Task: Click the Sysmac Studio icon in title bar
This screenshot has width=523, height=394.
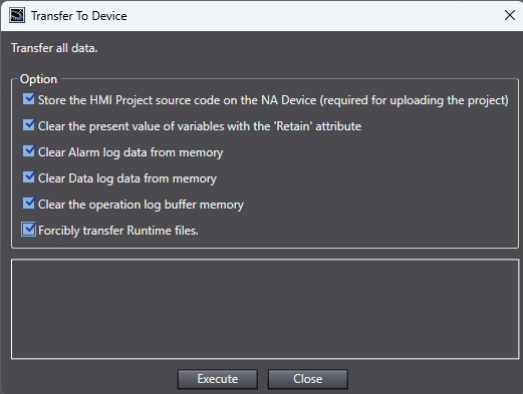Action: click(17, 15)
